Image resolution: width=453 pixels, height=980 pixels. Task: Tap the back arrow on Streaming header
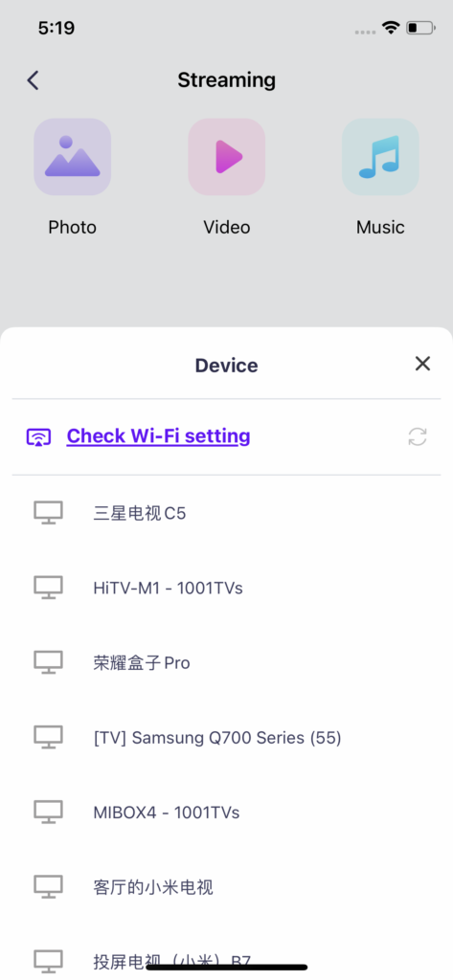[x=34, y=80]
